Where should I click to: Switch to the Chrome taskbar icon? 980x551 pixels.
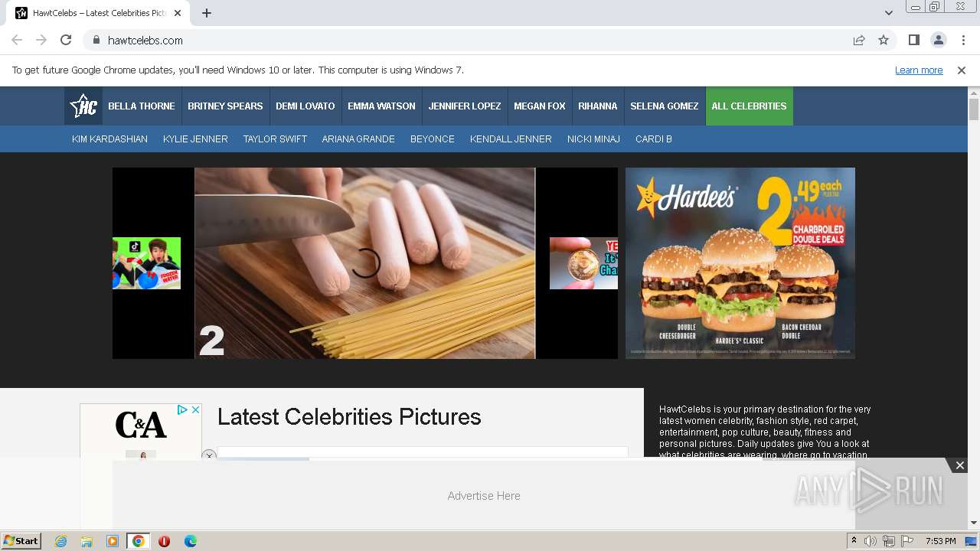pyautogui.click(x=138, y=541)
